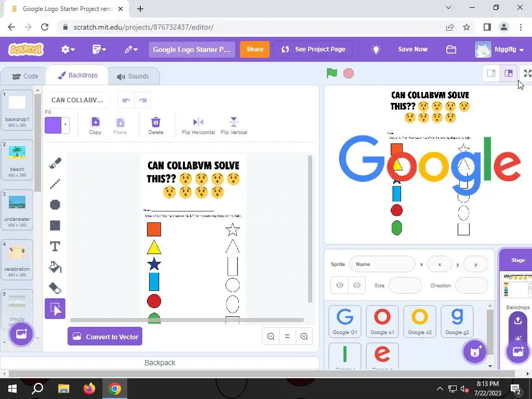
Task: Choose a Sprite cat button
Action: 474,352
